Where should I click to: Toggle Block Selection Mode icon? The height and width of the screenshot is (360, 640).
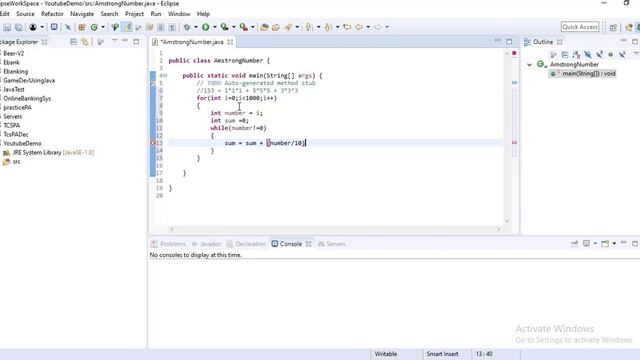coord(161,27)
